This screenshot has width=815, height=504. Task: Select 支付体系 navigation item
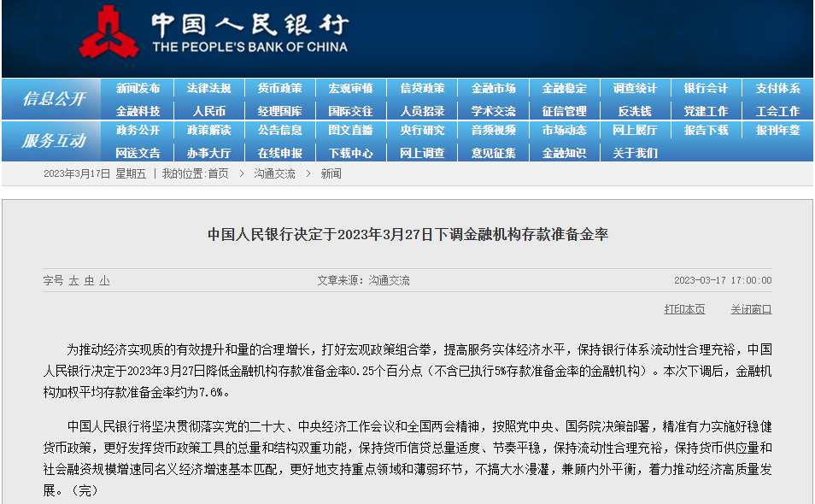[x=777, y=88]
